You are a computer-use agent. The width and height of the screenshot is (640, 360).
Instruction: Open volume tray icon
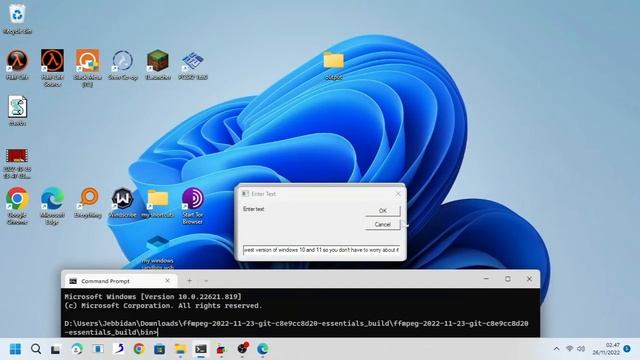[581, 349]
